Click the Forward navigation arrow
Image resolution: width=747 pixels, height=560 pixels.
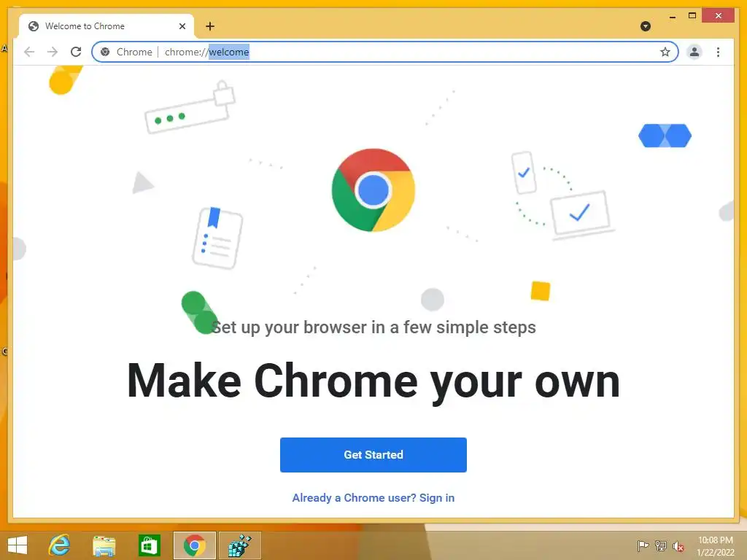point(53,52)
